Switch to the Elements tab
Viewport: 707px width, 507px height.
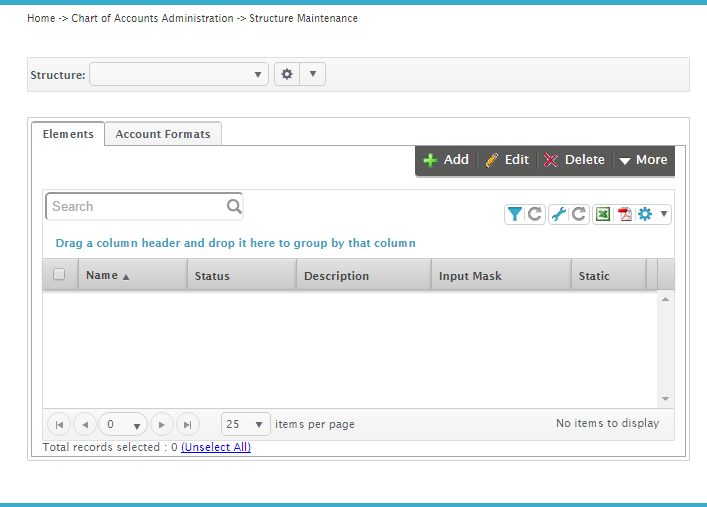(68, 134)
